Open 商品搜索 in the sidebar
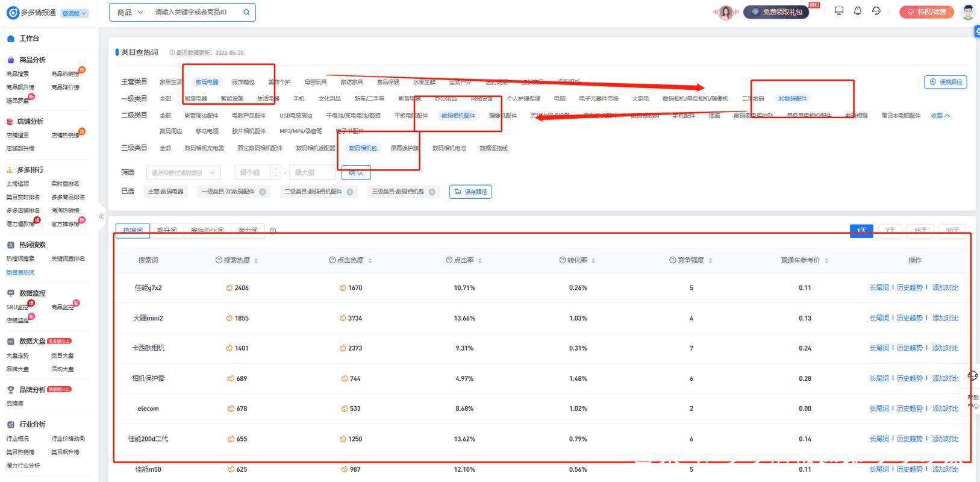980x482 pixels. (x=17, y=74)
